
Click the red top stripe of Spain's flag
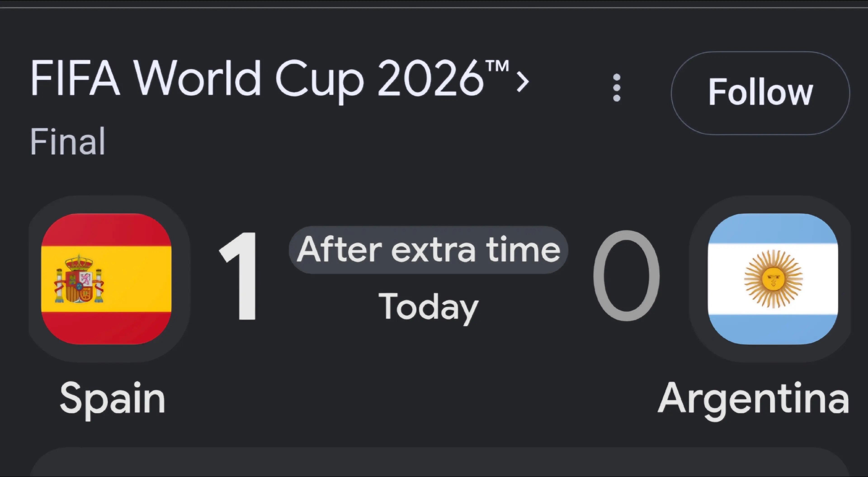point(106,230)
